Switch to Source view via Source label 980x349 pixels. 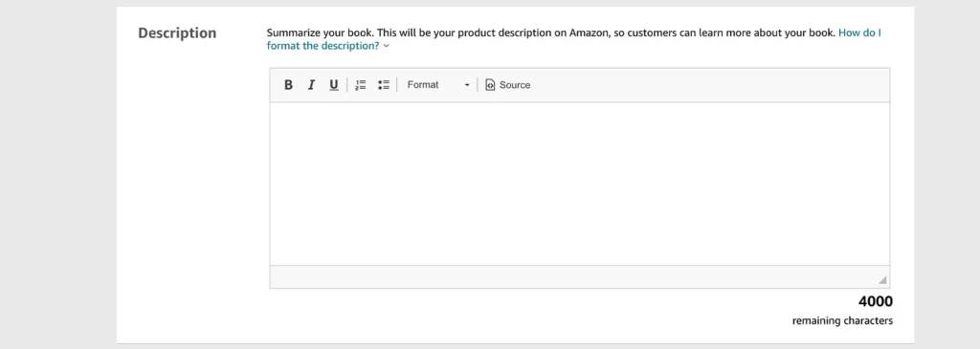coord(515,85)
